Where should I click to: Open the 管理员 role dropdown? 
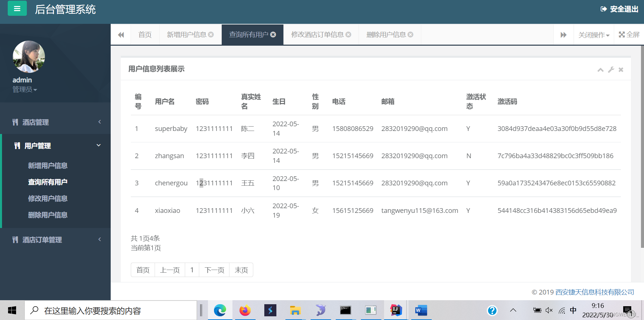[x=25, y=89]
